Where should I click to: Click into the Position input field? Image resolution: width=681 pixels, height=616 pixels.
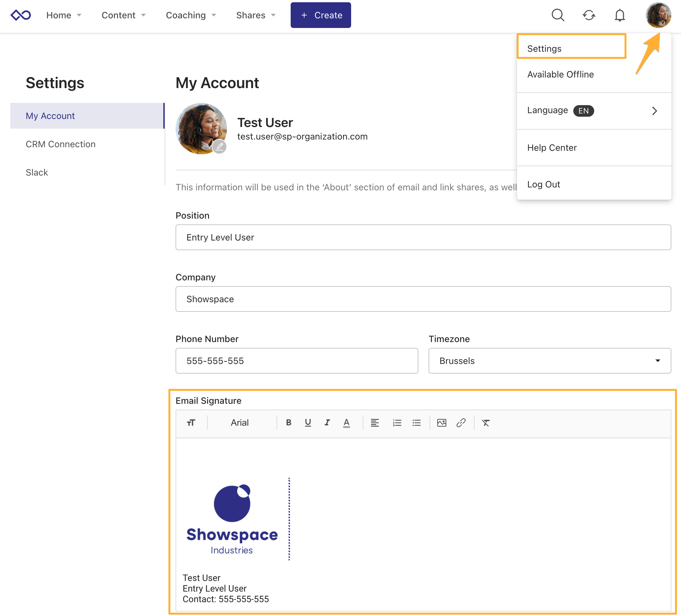423,237
